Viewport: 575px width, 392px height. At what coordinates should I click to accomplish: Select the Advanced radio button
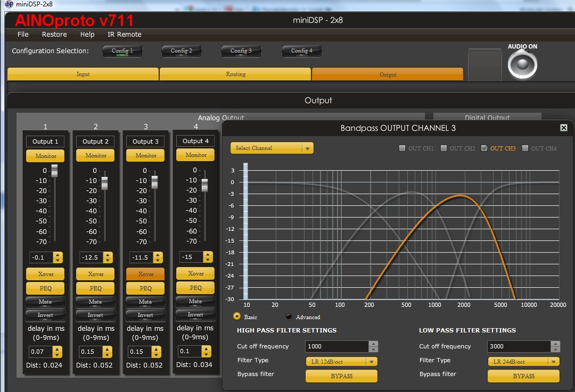(x=289, y=316)
